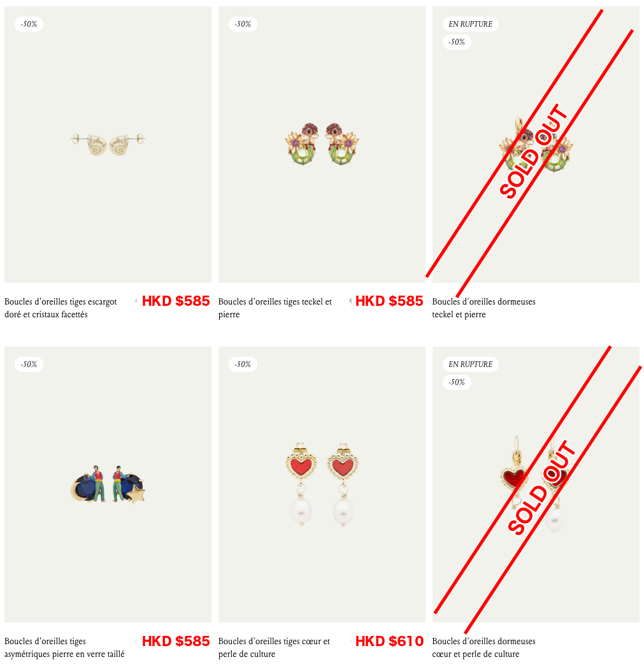Open the golden snail stud earrings image
644x669 pixels.
coord(108,144)
